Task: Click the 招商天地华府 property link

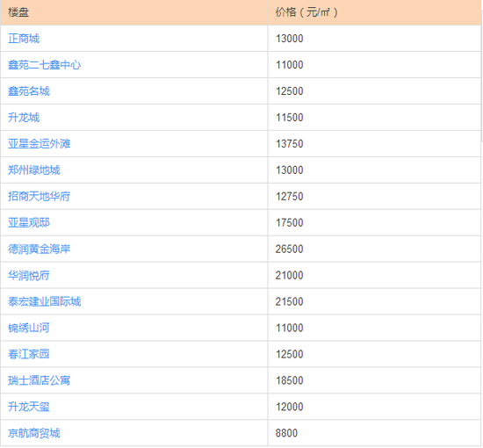Action: tap(40, 196)
